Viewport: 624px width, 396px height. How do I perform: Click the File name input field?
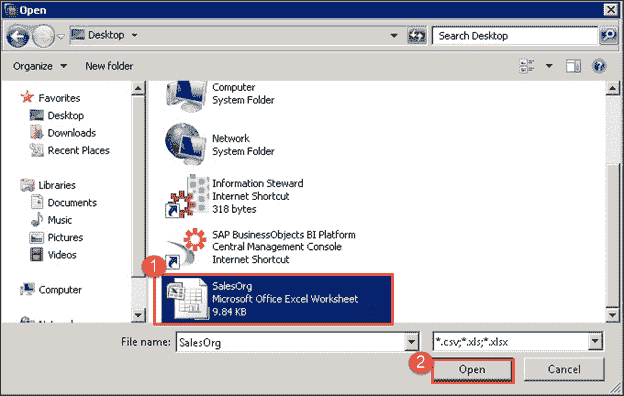pos(291,342)
